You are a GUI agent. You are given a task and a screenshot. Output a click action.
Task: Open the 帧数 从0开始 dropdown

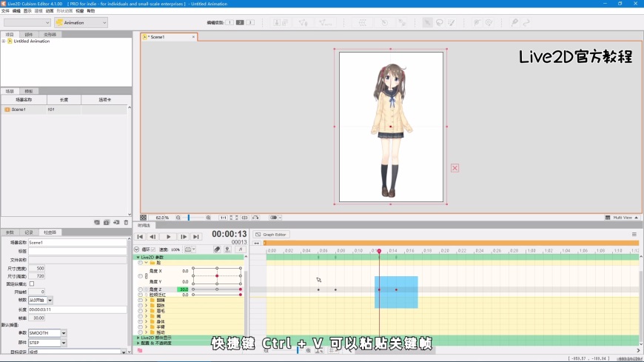coord(41,301)
